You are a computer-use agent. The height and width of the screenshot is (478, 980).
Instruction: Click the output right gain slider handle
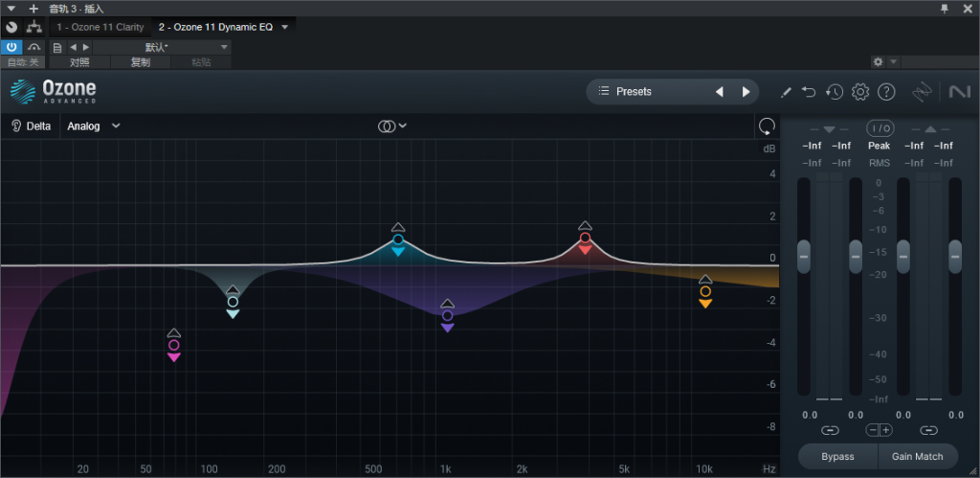(955, 257)
